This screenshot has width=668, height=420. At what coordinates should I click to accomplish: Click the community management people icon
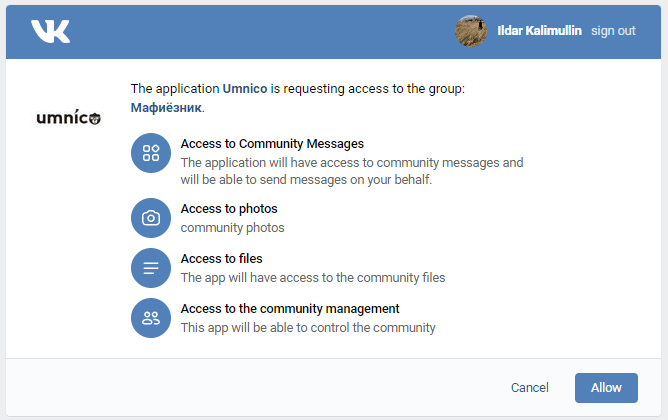151,318
